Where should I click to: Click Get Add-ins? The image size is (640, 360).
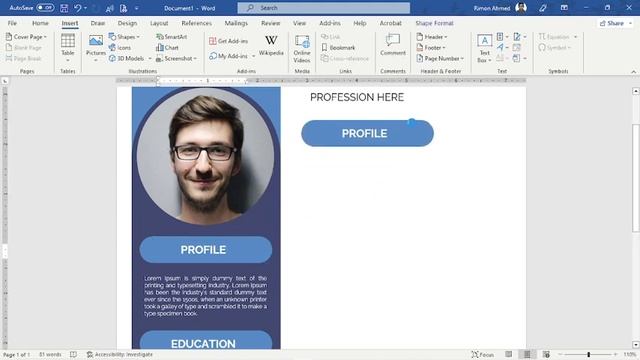click(229, 41)
